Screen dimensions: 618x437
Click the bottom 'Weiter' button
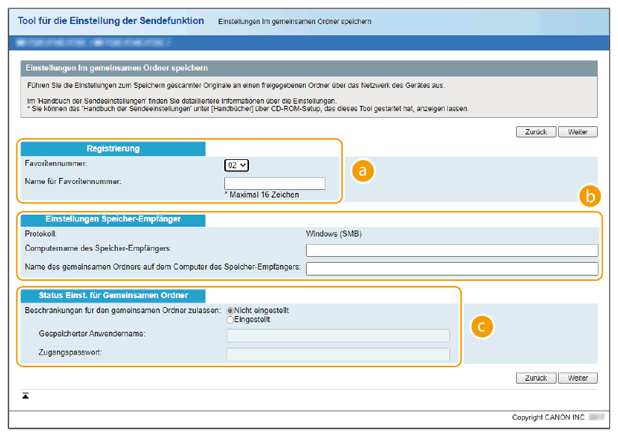pyautogui.click(x=577, y=379)
